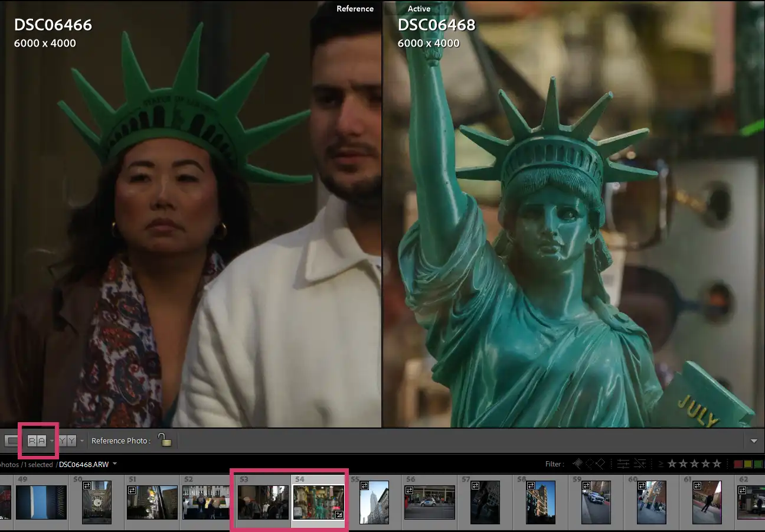Switch to Loupe view
Viewport: 765px width, 532px height.
pos(10,440)
